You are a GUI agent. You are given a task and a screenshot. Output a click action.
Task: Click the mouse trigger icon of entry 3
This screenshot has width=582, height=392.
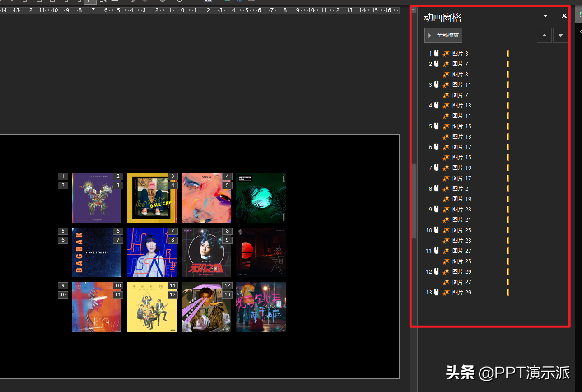436,84
